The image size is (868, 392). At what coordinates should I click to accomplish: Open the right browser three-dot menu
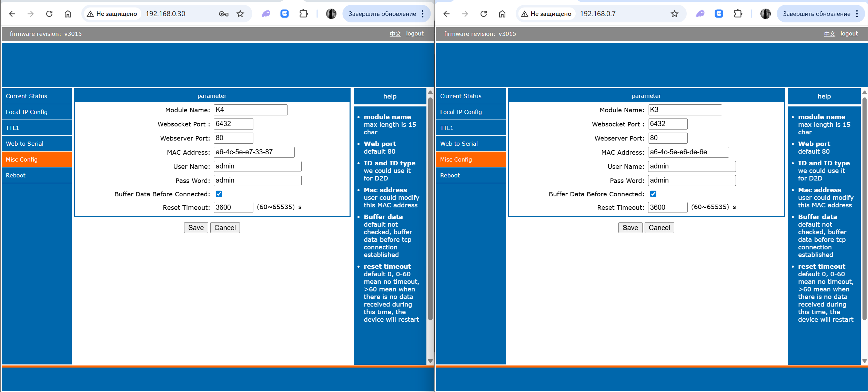(x=857, y=14)
